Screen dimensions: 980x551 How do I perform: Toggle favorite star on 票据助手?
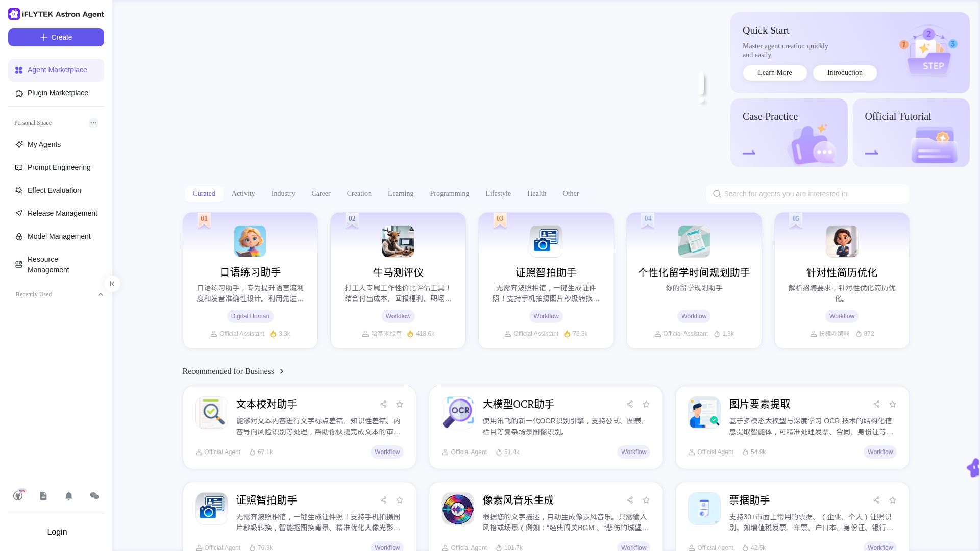(893, 500)
